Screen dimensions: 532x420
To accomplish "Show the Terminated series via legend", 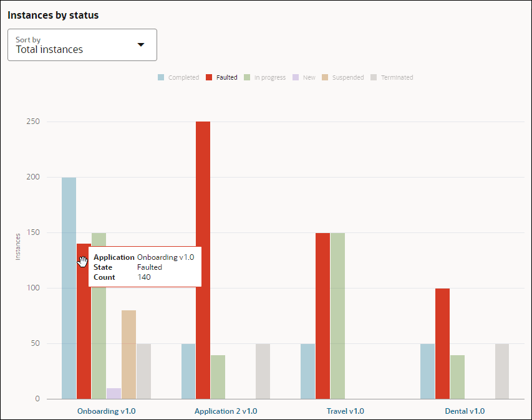I will pos(392,78).
